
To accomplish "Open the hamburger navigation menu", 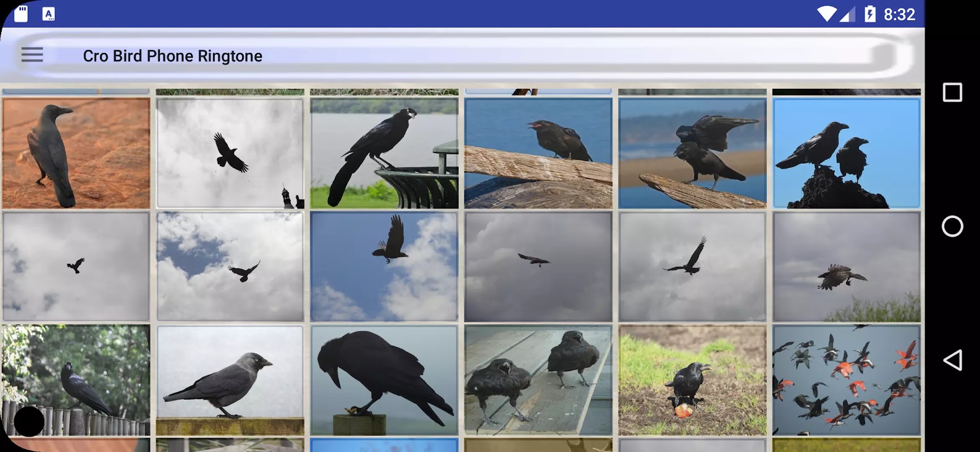I will click(x=32, y=55).
